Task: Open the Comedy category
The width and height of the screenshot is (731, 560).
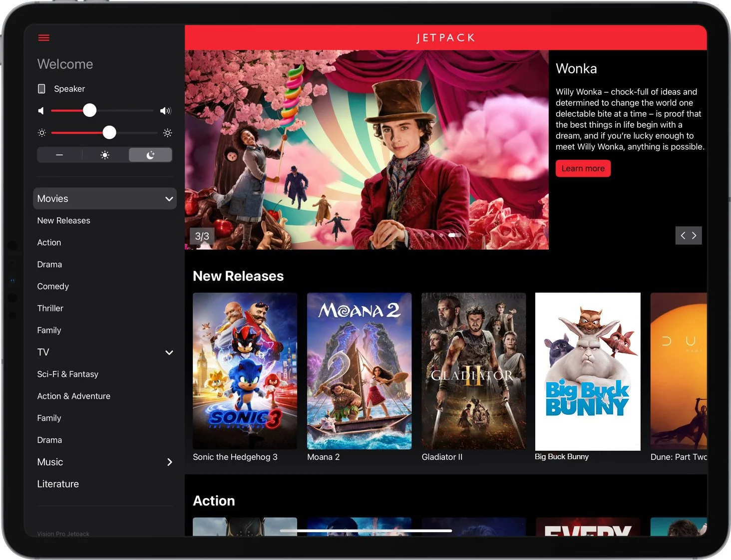Action: point(53,286)
